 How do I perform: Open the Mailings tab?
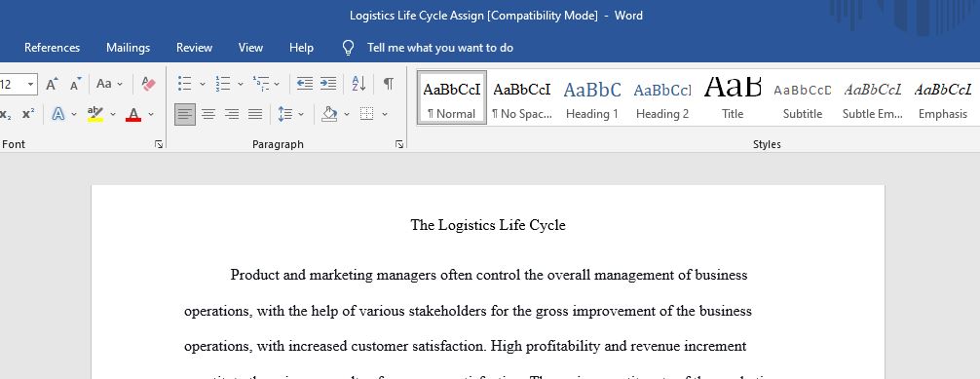click(129, 48)
